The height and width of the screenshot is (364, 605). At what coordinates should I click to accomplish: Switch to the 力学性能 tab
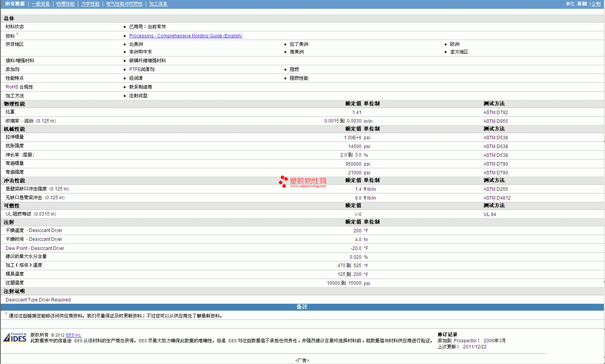[90, 4]
